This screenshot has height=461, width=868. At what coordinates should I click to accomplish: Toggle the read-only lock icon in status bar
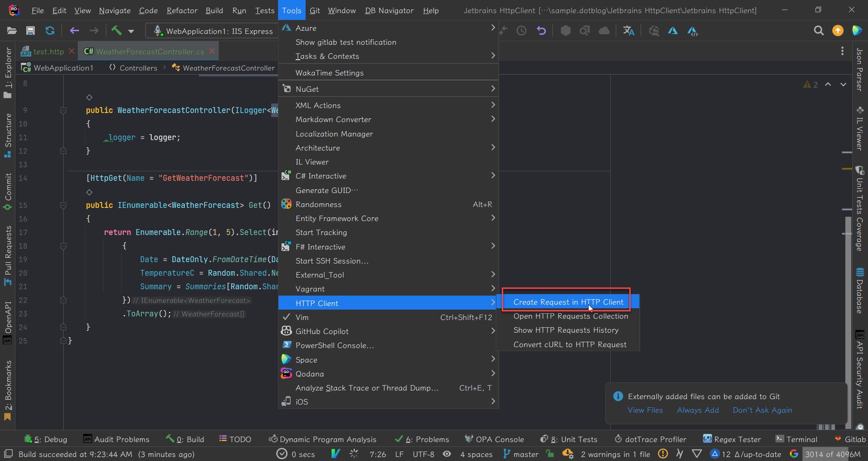click(x=550, y=454)
